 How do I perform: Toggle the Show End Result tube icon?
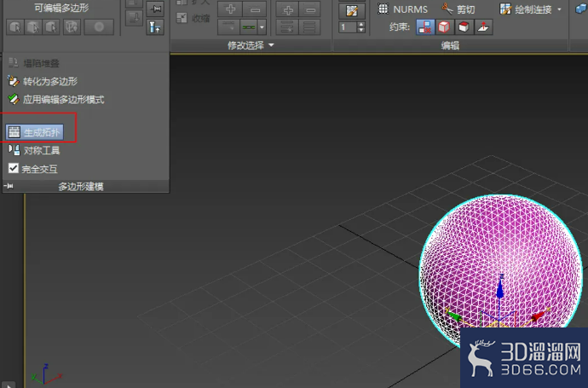pyautogui.click(x=155, y=27)
